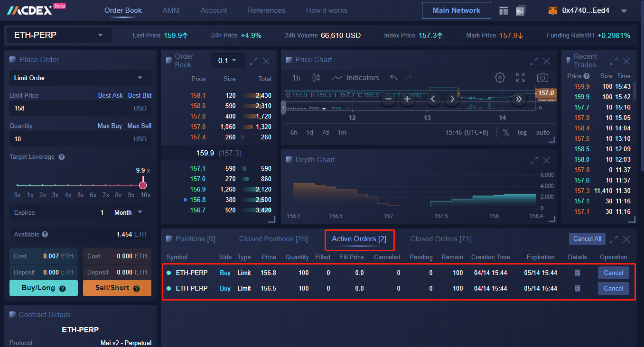This screenshot has width=644, height=347.
Task: Switch to the AMM tab
Action: [171, 10]
